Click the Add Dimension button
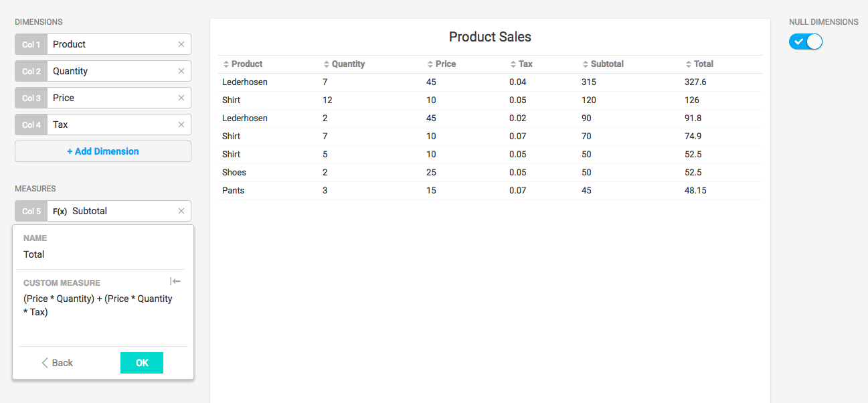The image size is (868, 403). click(103, 151)
